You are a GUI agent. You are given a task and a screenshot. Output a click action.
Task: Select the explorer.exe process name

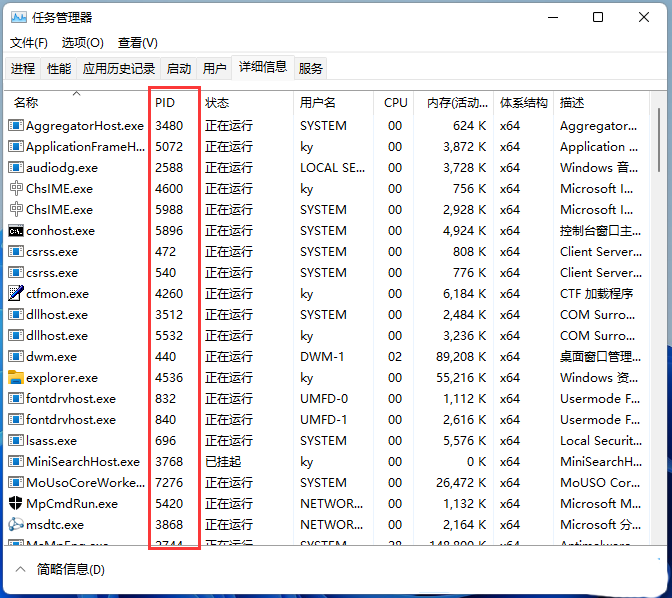62,378
